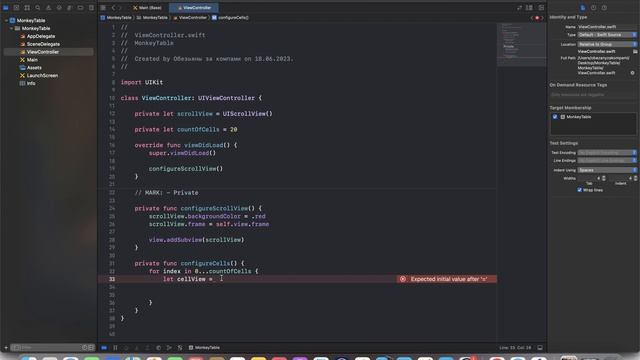Collapse the MonkeyTable group folder
This screenshot has height=360, width=640.
point(11,29)
